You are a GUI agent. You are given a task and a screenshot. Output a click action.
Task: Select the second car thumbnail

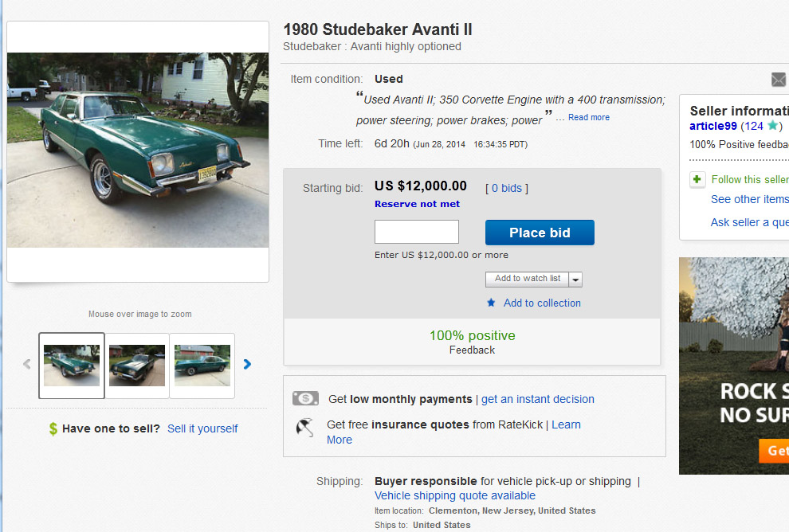pyautogui.click(x=137, y=365)
